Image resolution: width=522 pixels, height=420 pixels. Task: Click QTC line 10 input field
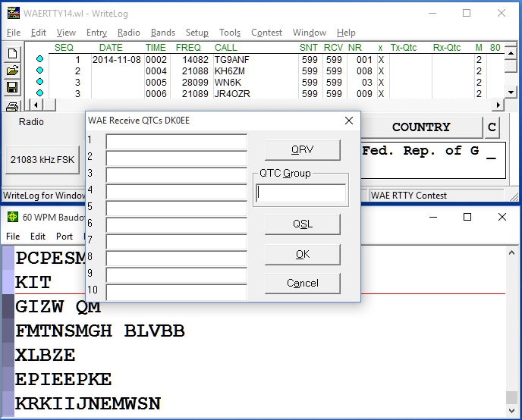(x=177, y=292)
